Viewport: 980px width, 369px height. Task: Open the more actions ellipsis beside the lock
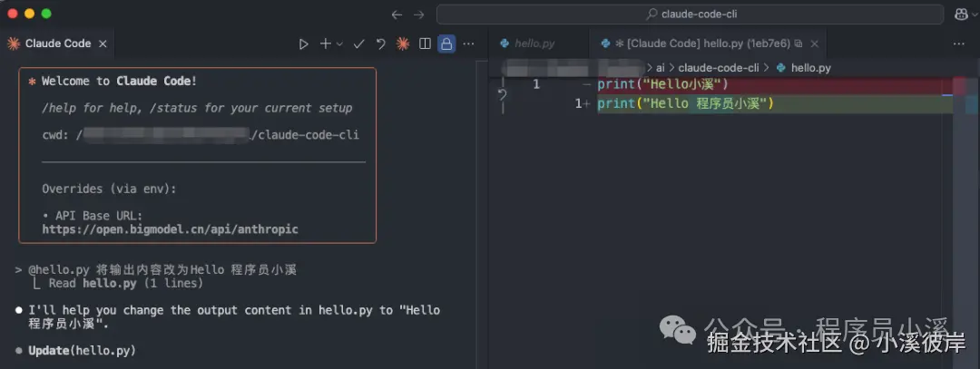468,44
